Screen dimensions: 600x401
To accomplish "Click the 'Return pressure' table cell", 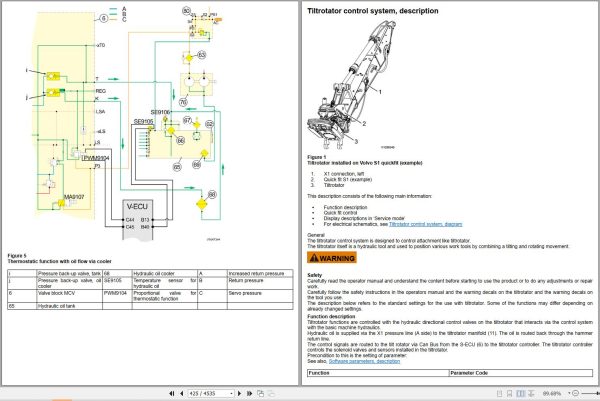I will (260, 283).
